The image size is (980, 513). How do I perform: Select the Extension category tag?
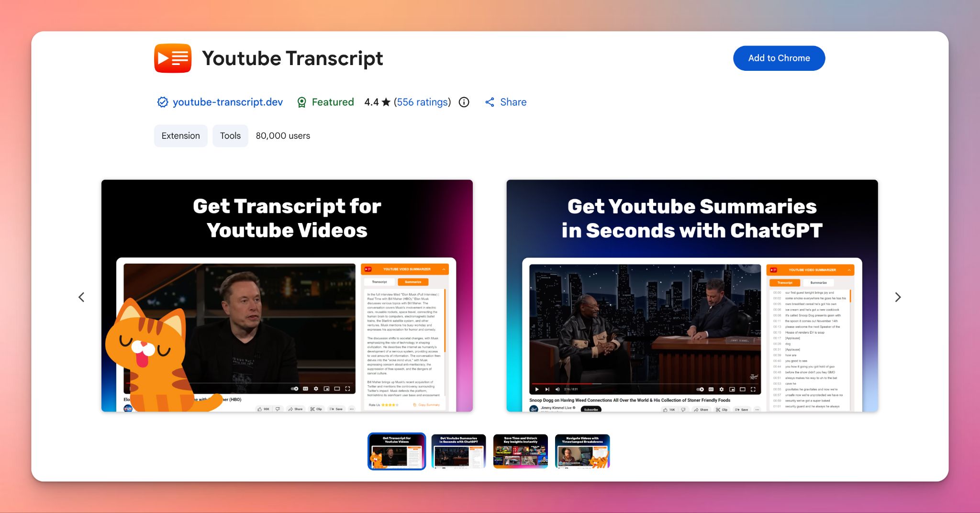(x=180, y=135)
